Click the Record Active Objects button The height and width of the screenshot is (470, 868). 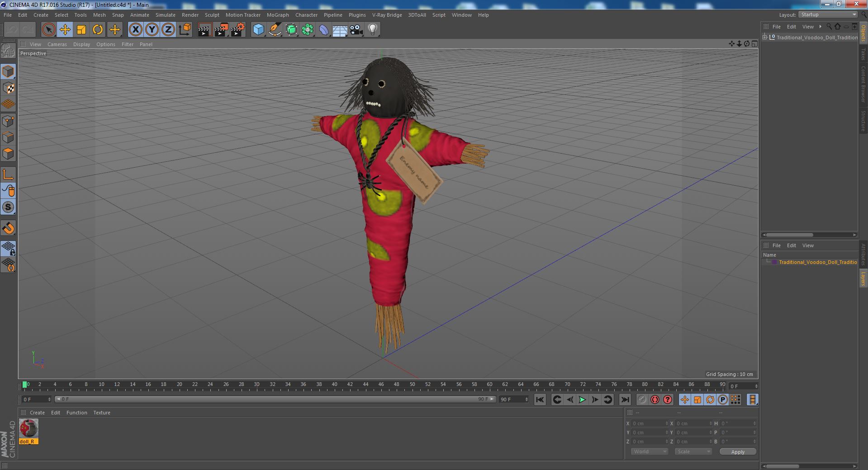coord(642,399)
